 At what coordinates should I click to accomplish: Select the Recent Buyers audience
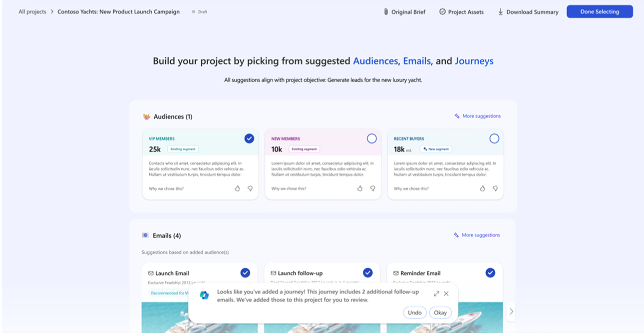(494, 139)
